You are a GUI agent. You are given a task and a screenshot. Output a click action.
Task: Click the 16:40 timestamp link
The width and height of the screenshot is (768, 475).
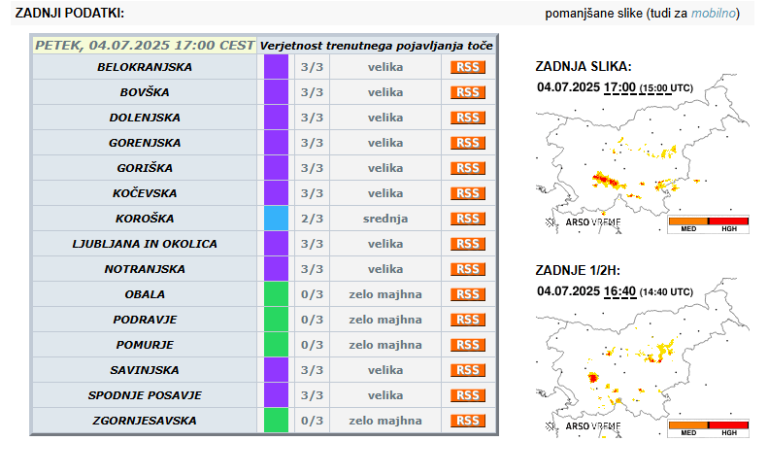tap(620, 291)
